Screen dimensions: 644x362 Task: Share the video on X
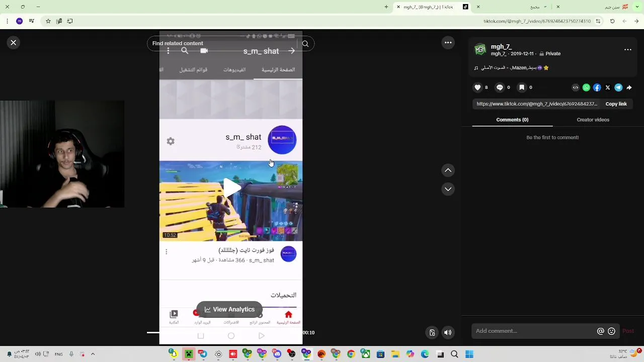click(608, 87)
